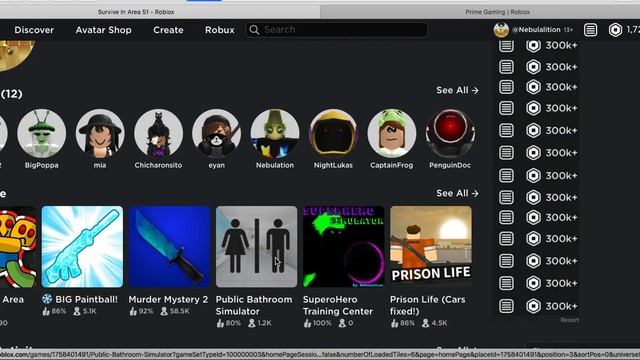Open Public Bathroom Simulator thumbnail

pyautogui.click(x=256, y=247)
